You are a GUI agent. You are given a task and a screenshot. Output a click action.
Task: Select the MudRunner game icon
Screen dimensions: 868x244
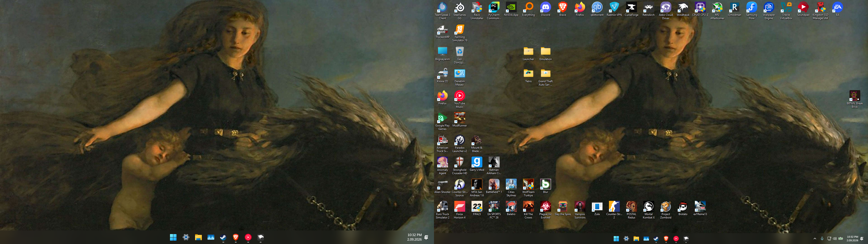pos(460,120)
